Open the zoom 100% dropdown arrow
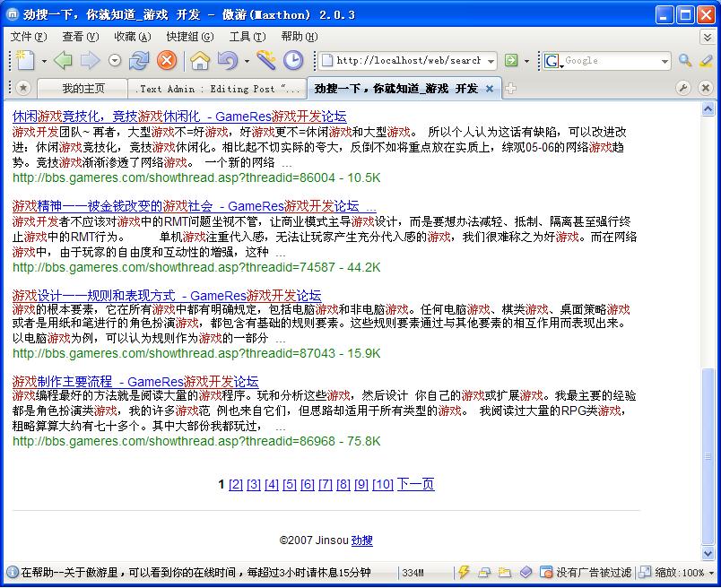 click(x=711, y=573)
